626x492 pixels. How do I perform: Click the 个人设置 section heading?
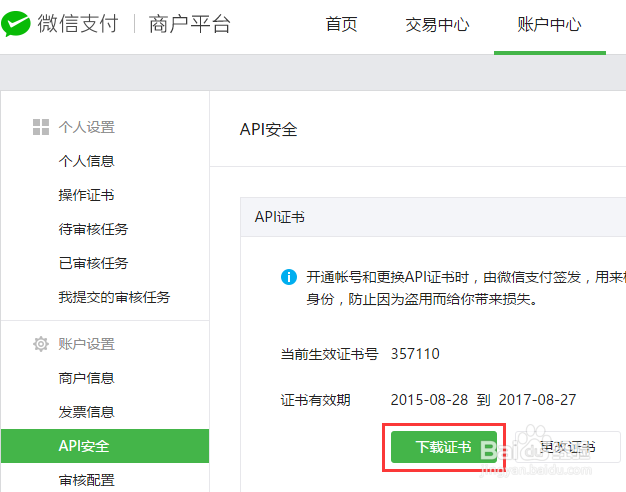pyautogui.click(x=87, y=127)
